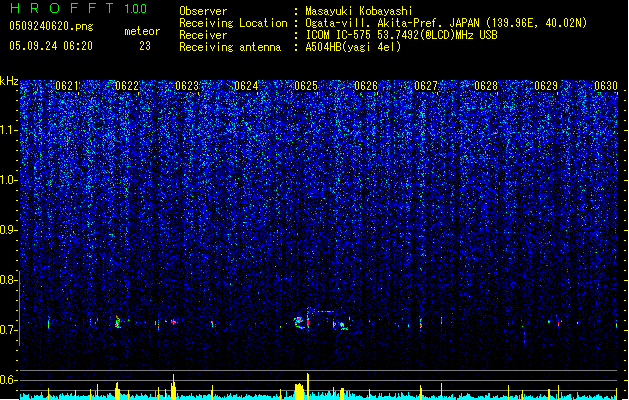Click the Receiving antenna label

tap(230, 47)
